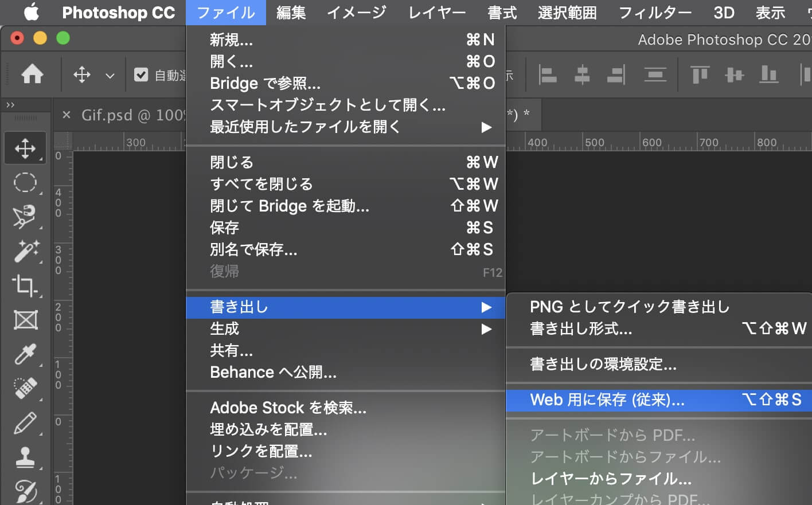Click the Home icon in options bar
The image size is (812, 505).
click(x=32, y=75)
